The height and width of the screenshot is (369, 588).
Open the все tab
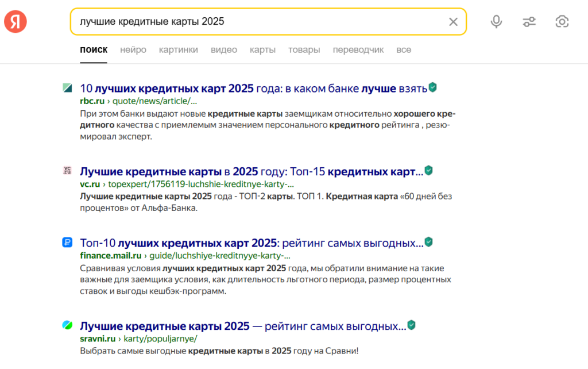coord(404,50)
